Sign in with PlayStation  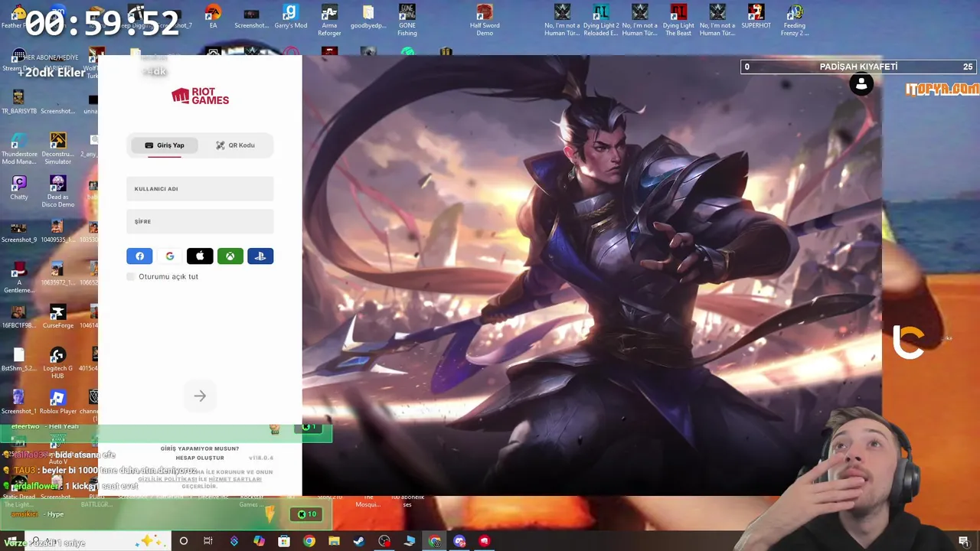click(260, 256)
